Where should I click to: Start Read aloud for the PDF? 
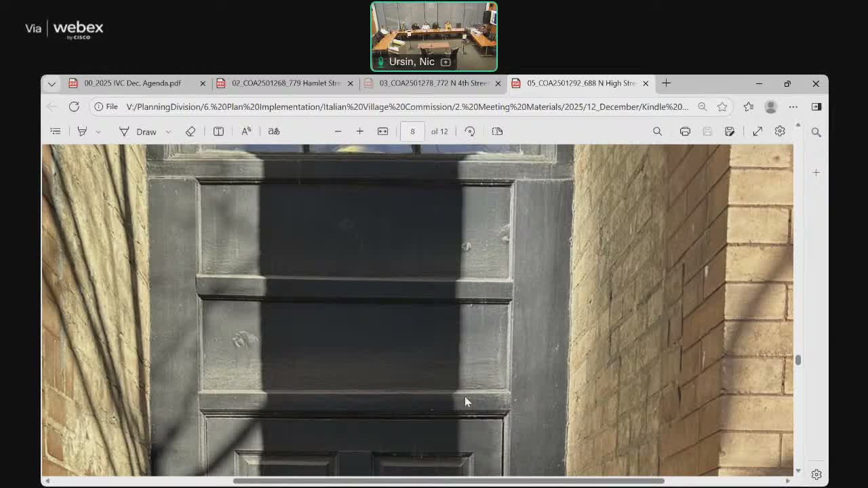tap(246, 131)
